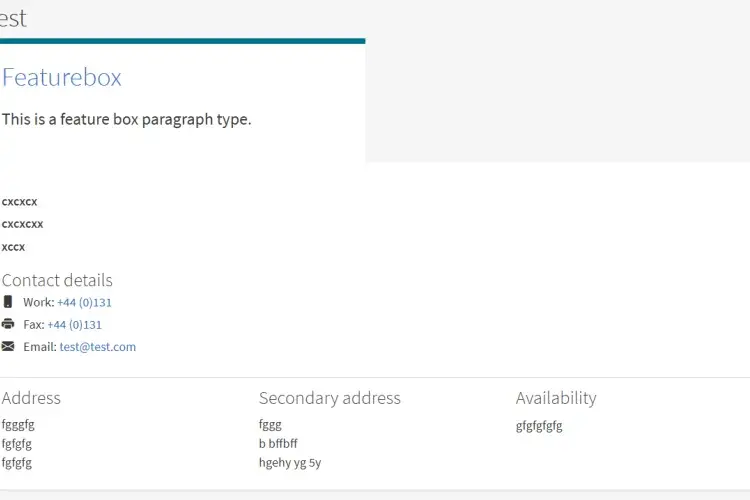Click the bold text 'xccx'

coord(14,247)
